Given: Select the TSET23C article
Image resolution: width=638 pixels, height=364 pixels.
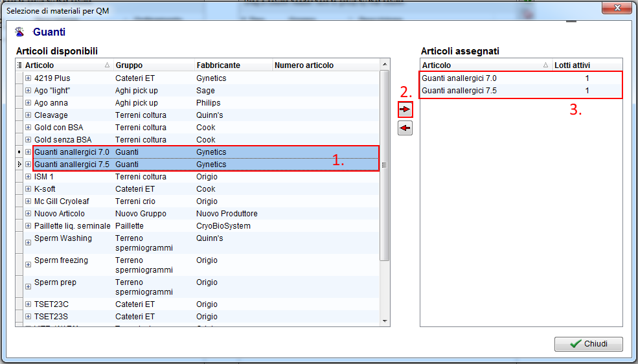Looking at the screenshot, I should point(51,304).
